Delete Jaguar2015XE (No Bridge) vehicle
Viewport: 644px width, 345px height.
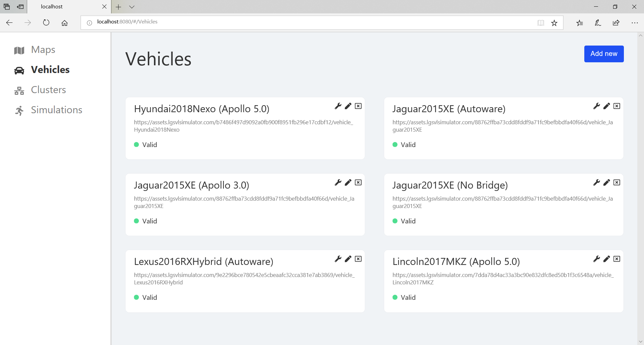click(617, 183)
